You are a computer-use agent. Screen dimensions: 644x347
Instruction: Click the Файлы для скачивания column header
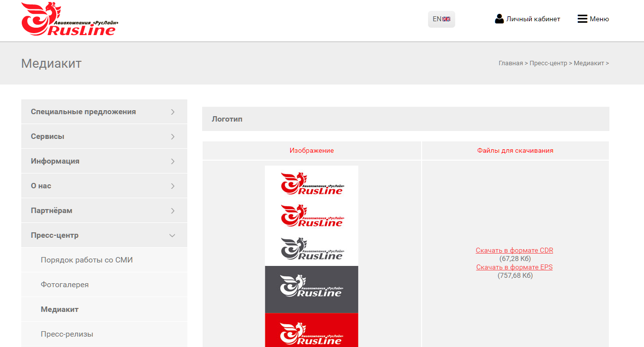(515, 150)
